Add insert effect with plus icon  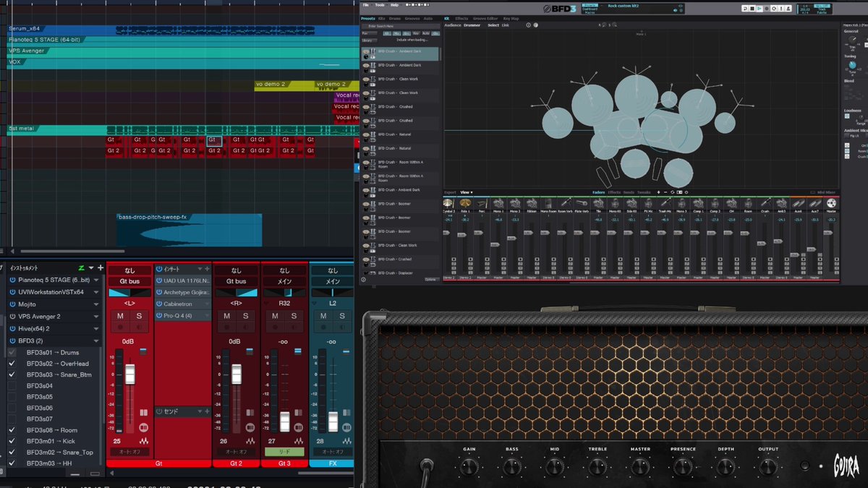point(207,269)
